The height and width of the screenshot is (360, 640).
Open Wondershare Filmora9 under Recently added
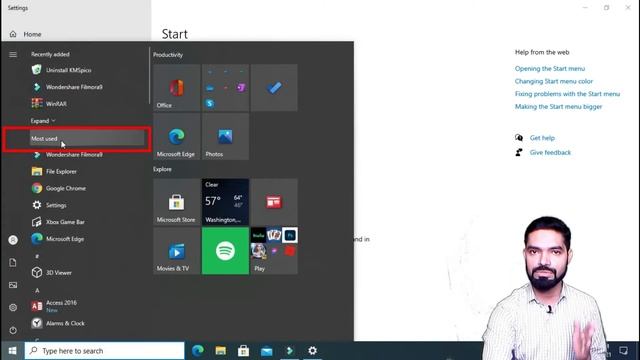click(87, 87)
